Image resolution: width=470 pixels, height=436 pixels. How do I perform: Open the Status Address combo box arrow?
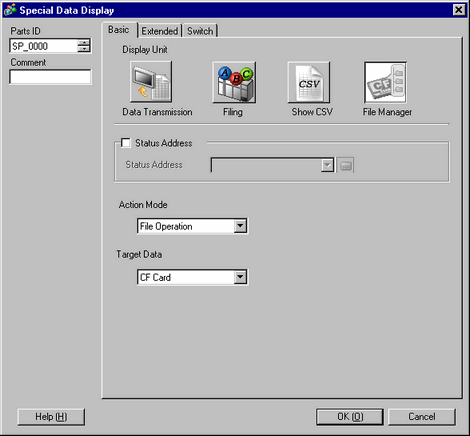(x=327, y=165)
